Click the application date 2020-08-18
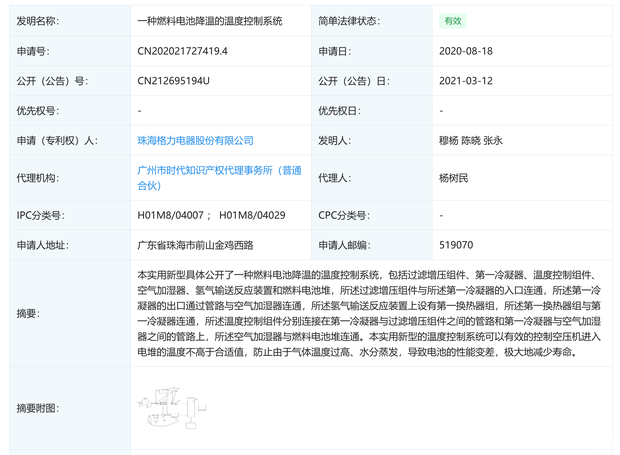 pos(466,51)
